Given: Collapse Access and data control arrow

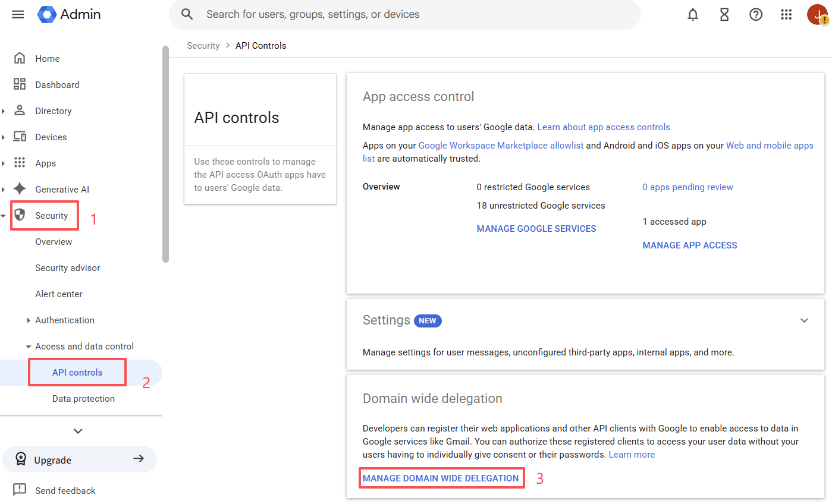Looking at the screenshot, I should tap(29, 346).
